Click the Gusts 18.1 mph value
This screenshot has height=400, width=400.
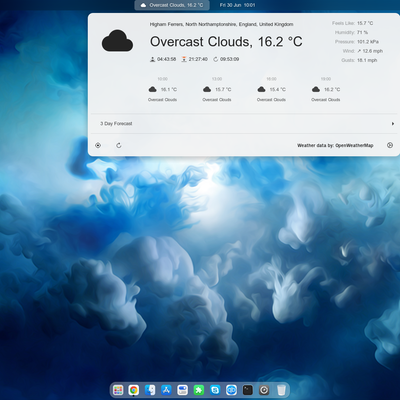pos(367,60)
